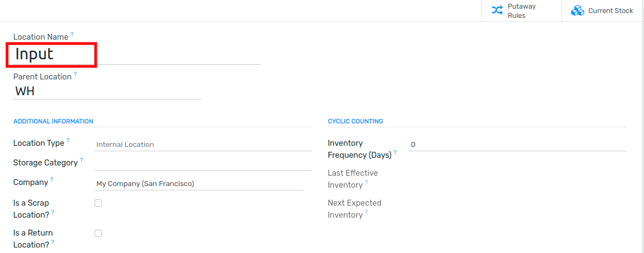Click help mark beside Parent Location

(x=75, y=75)
